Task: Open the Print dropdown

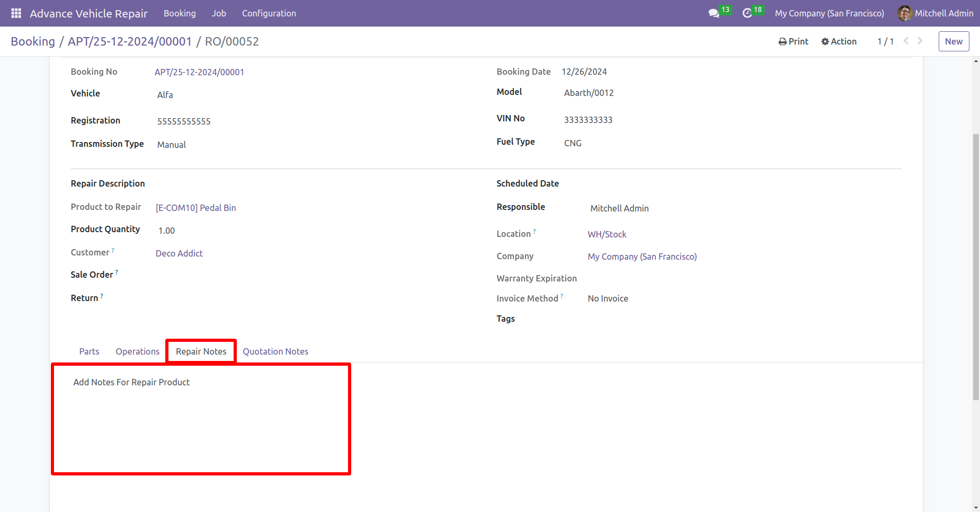Action: tap(794, 41)
